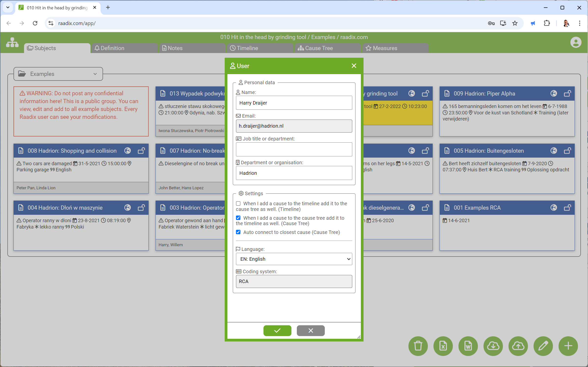Click the Raadix home/logo icon
This screenshot has width=588, height=367.
pos(12,42)
